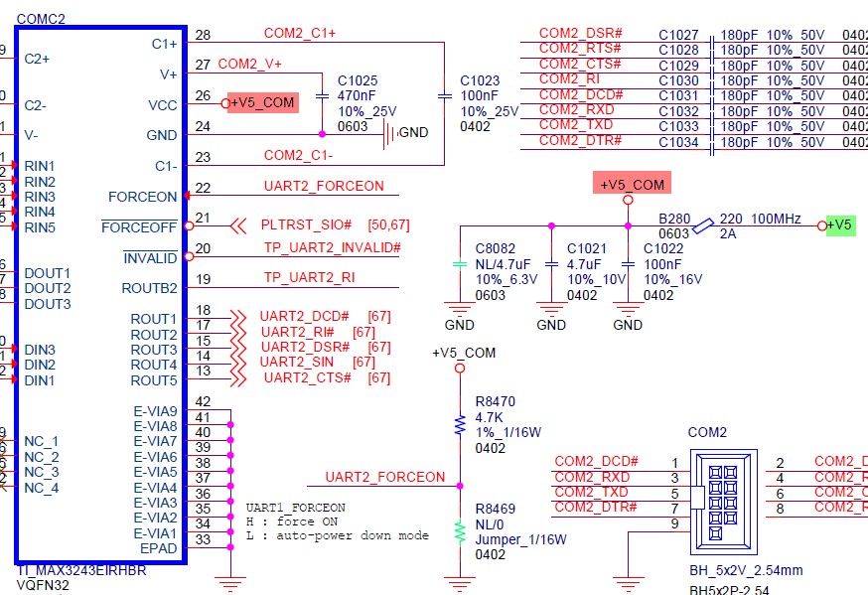Click the PLTRST_SIO# off-page connector arrow
Image resolution: width=868 pixels, height=595 pixels.
point(238,225)
